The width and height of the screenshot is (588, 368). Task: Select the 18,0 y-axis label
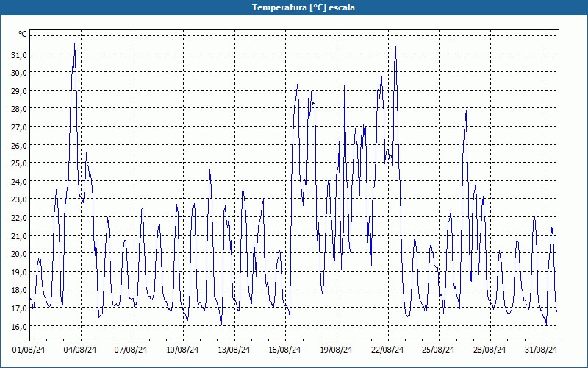point(19,290)
